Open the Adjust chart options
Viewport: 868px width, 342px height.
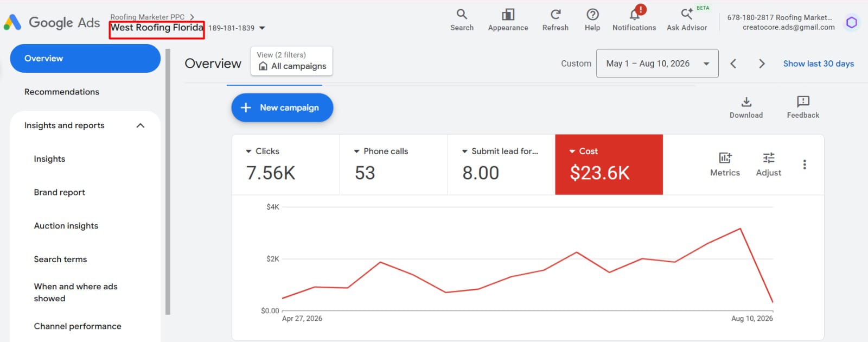pyautogui.click(x=769, y=164)
